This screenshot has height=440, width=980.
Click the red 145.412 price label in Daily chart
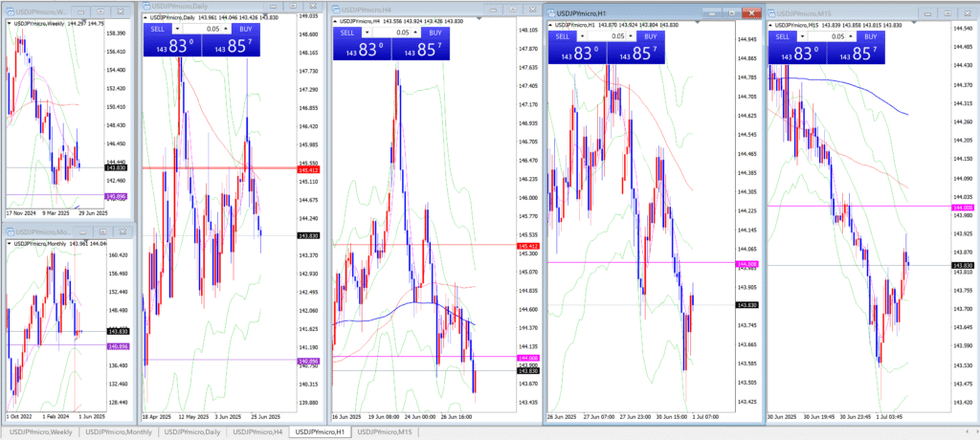(306, 169)
